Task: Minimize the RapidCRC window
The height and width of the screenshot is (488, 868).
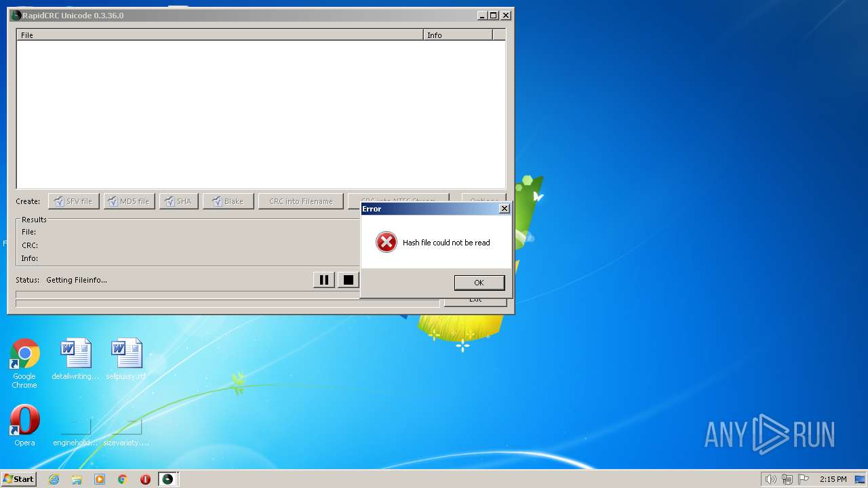Action: coord(482,16)
